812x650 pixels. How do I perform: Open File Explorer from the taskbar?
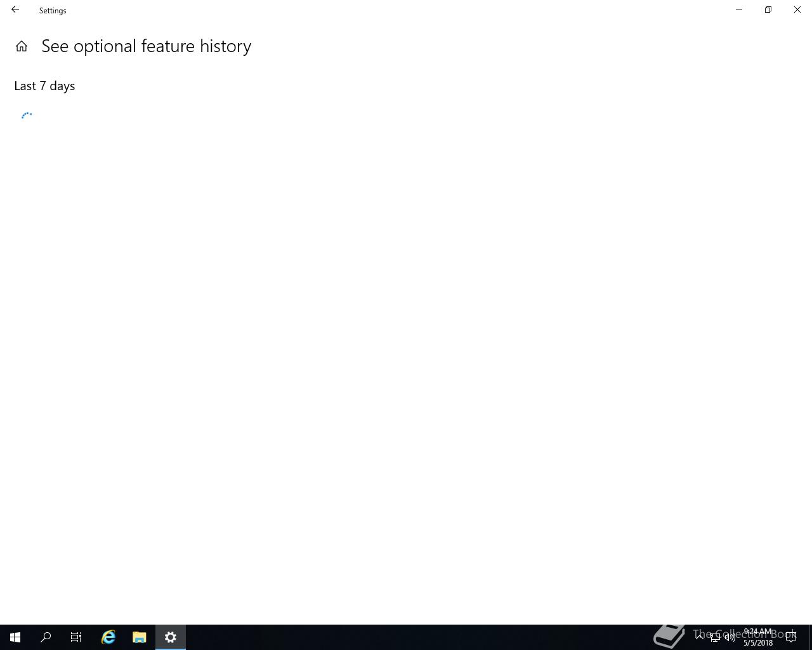tap(140, 637)
